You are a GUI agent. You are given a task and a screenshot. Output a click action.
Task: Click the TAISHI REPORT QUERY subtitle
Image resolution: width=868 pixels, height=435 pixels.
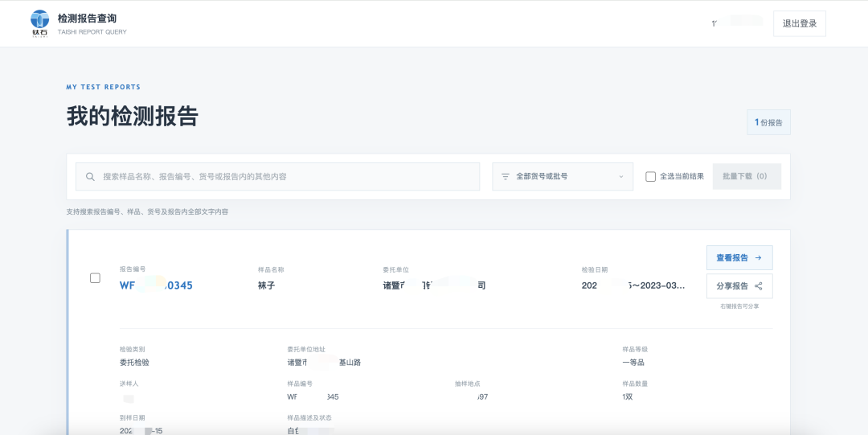92,32
